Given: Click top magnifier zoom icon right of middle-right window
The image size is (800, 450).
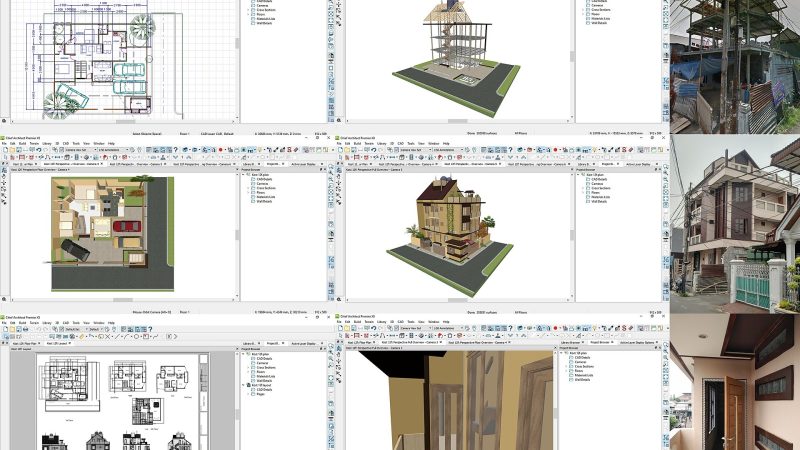Looking at the screenshot, I should click(665, 167).
